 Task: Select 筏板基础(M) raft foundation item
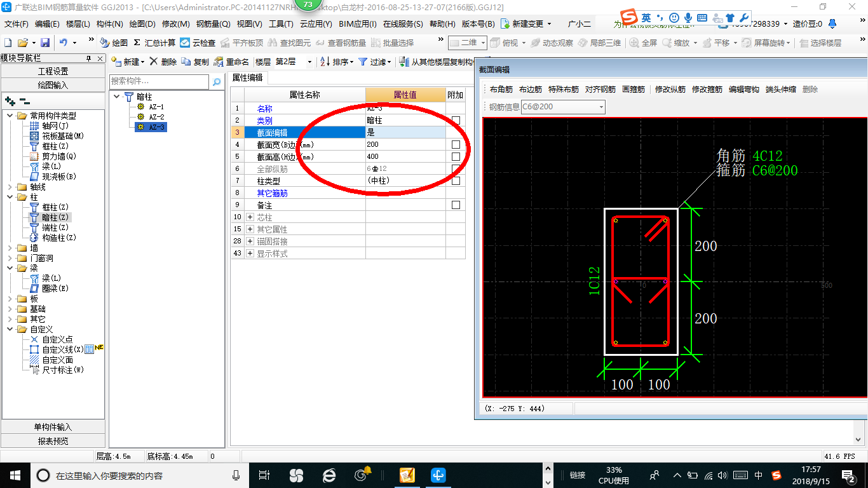57,136
